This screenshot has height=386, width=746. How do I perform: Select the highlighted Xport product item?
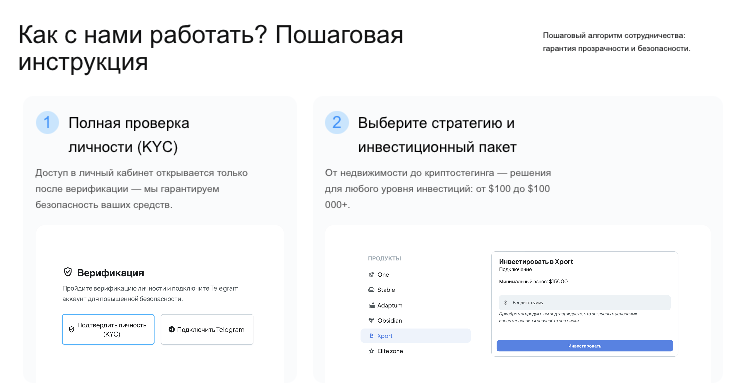pos(416,336)
